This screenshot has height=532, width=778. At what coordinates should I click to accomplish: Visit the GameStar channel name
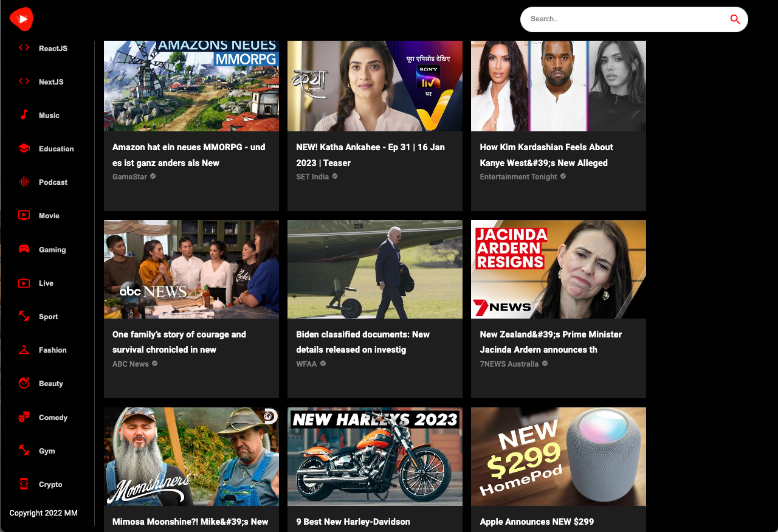[129, 177]
